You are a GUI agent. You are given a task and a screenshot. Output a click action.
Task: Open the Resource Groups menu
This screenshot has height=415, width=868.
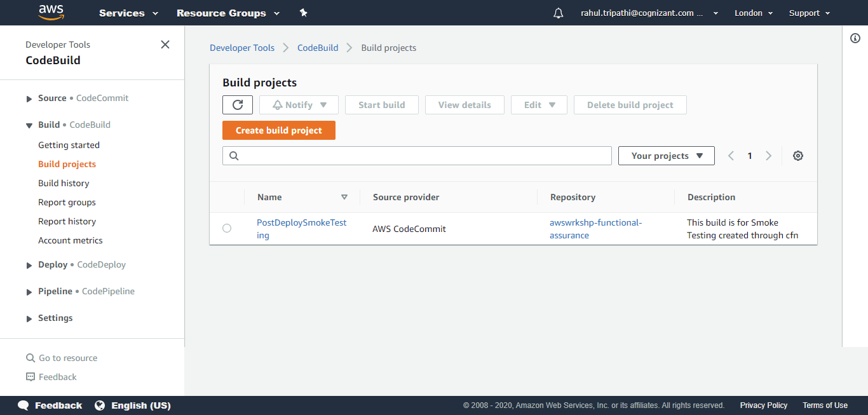pyautogui.click(x=228, y=13)
